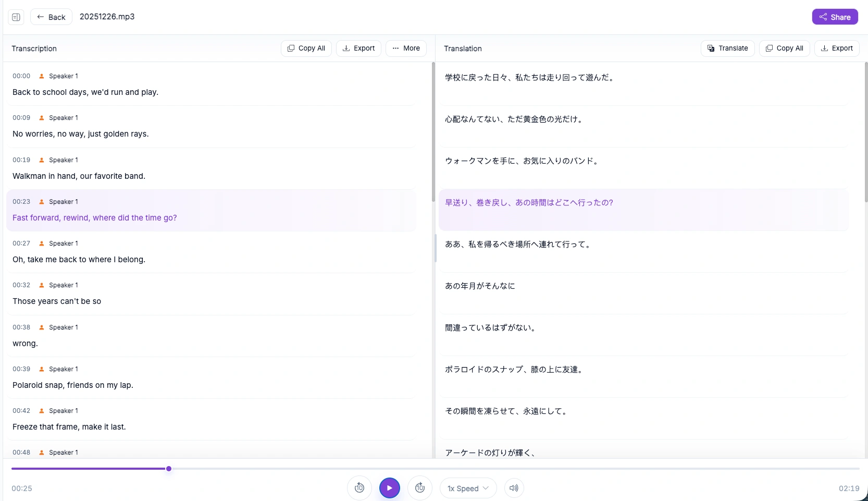868x501 pixels.
Task: Export the translation
Action: [x=837, y=48]
